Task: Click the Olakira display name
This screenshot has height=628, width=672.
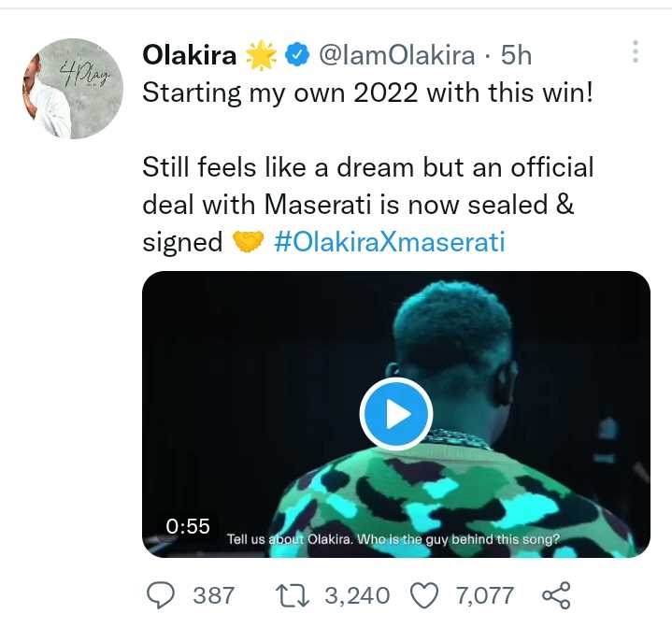Action: tap(189, 56)
